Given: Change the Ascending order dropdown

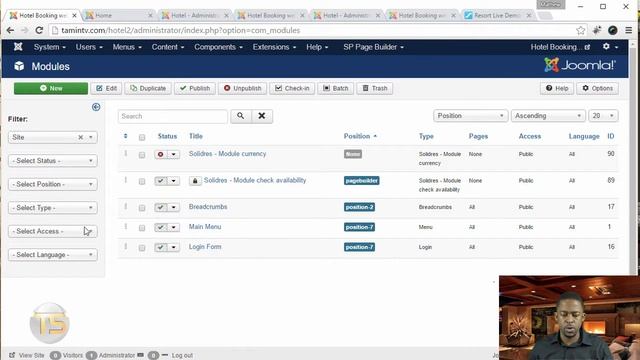Looking at the screenshot, I should pos(548,116).
